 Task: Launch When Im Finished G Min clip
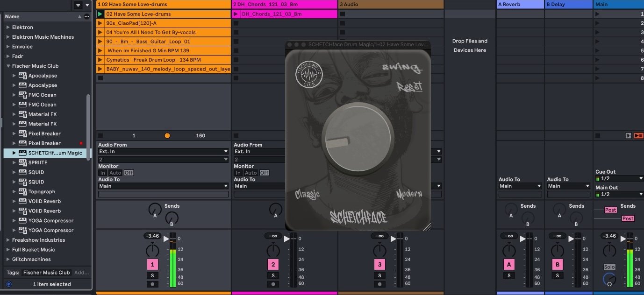(x=100, y=50)
